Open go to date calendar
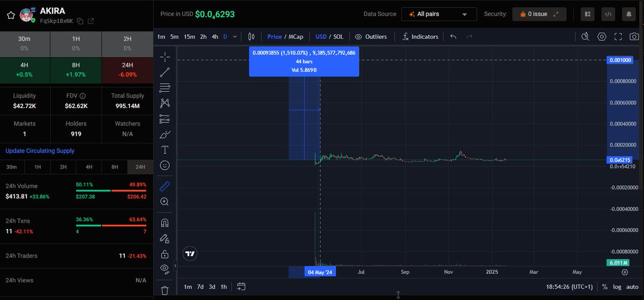The width and height of the screenshot is (644, 300). [241, 287]
